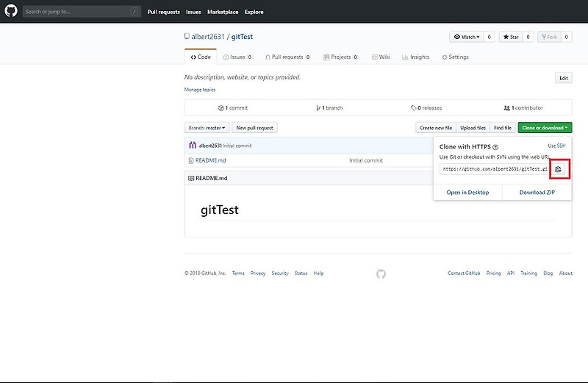588x383 pixels.
Task: Switch to the repository Pull requests tab
Action: click(287, 57)
